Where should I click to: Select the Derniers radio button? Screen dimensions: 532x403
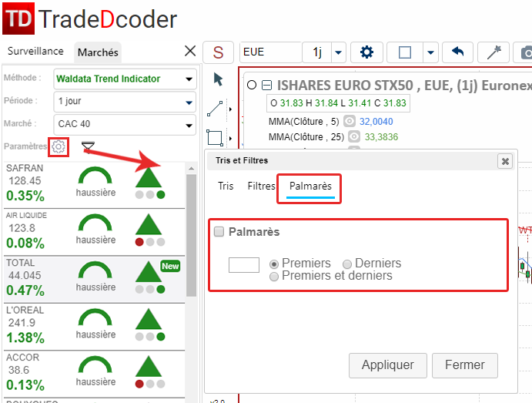coord(347,264)
